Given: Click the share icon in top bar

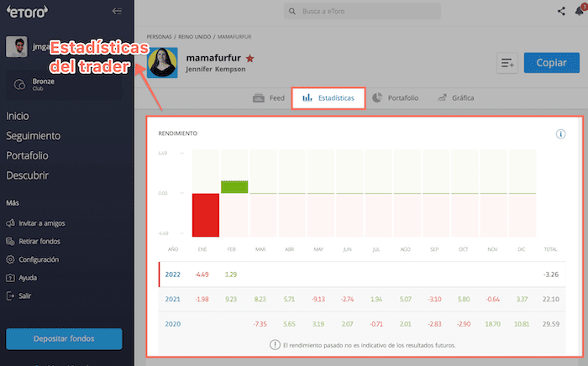Looking at the screenshot, I should [561, 11].
